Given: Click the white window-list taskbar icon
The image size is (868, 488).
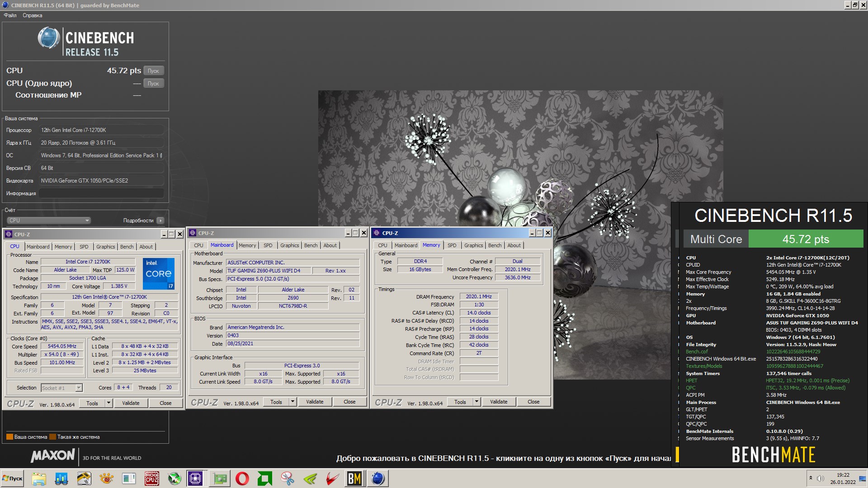Looking at the screenshot, I should (129, 479).
